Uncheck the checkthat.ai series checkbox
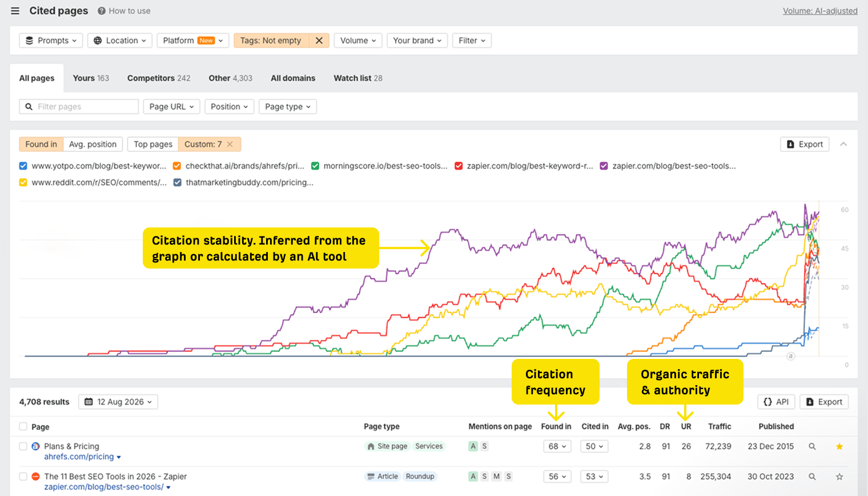868x496 pixels. pos(177,166)
